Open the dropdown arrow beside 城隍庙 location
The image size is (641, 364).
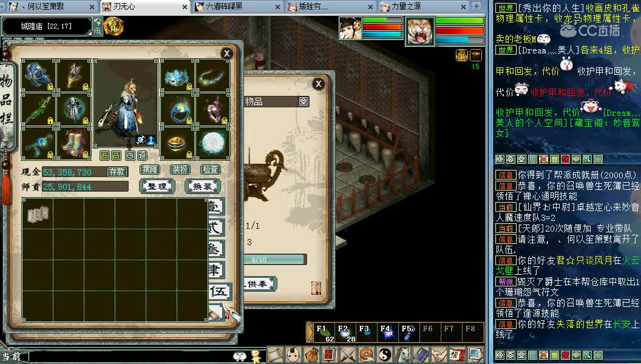98,22
